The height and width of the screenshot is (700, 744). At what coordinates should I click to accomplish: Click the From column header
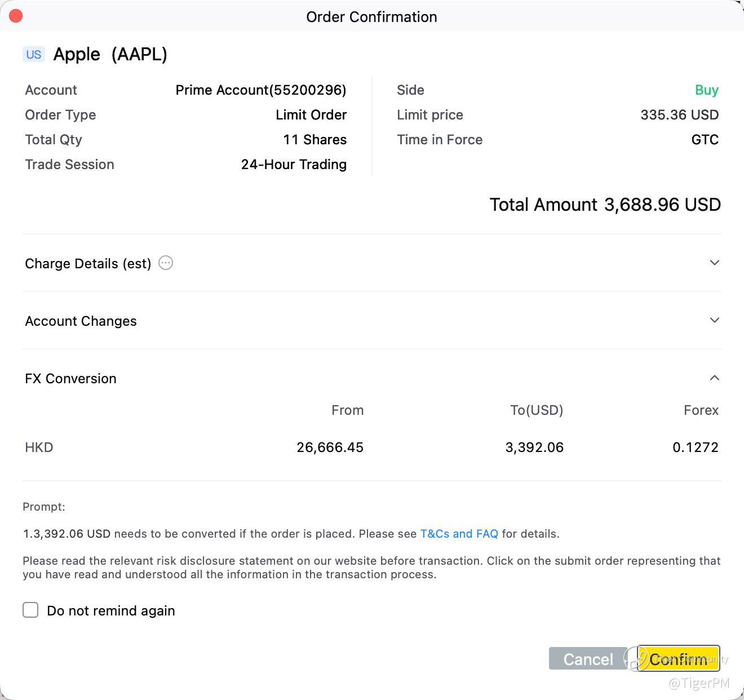point(348,410)
